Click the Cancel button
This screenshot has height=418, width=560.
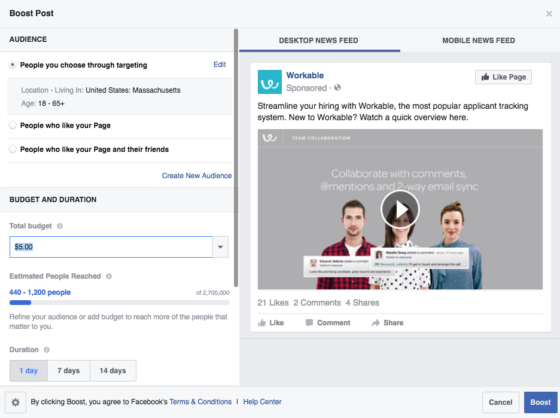(x=500, y=402)
